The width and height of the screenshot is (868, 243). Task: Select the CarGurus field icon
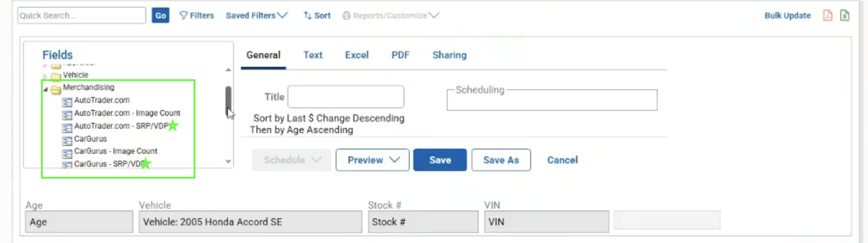tap(67, 141)
